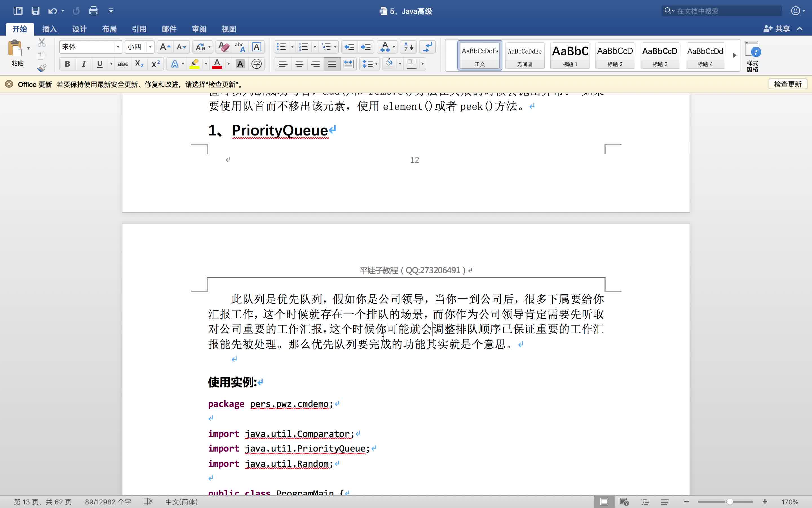This screenshot has width=812, height=508.
Task: Click the Superscript X2 icon
Action: pos(155,64)
